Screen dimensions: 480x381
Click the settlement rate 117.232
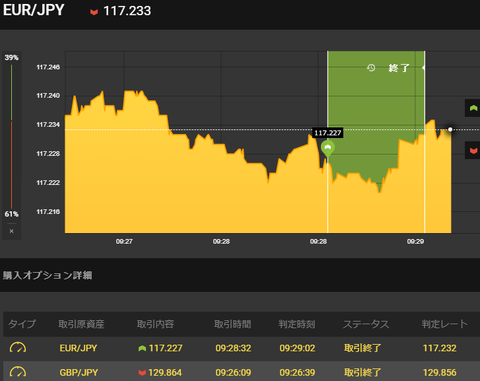(x=440, y=348)
